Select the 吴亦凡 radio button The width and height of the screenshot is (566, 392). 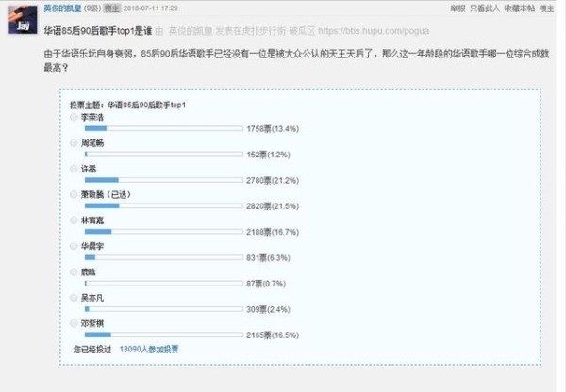pos(74,298)
